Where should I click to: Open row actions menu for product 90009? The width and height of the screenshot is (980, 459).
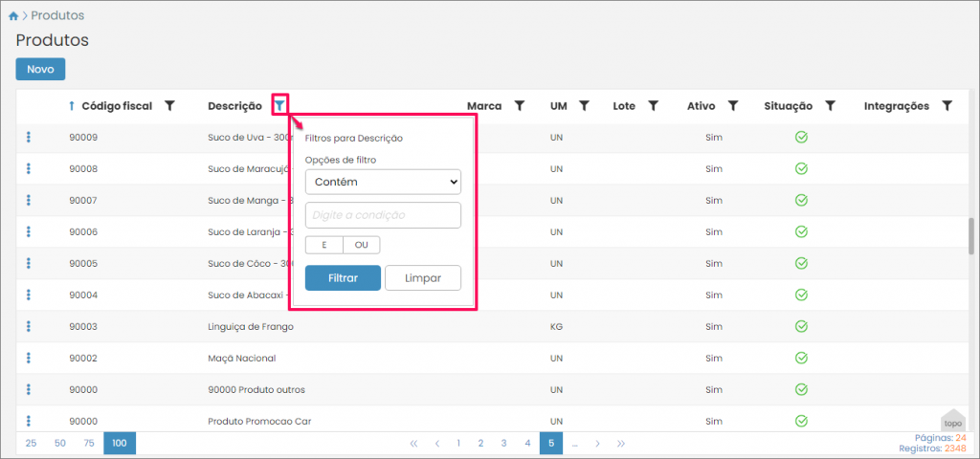[29, 138]
